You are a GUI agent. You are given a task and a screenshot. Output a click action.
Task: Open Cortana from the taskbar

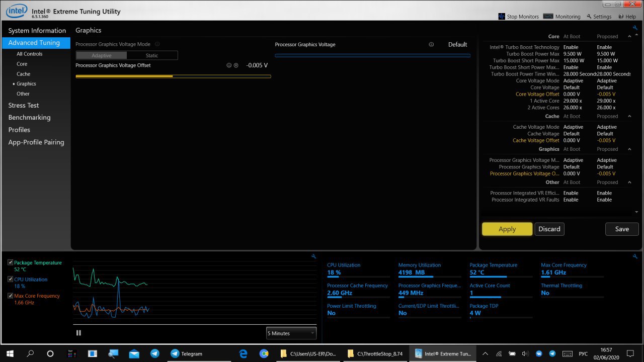[x=50, y=353]
